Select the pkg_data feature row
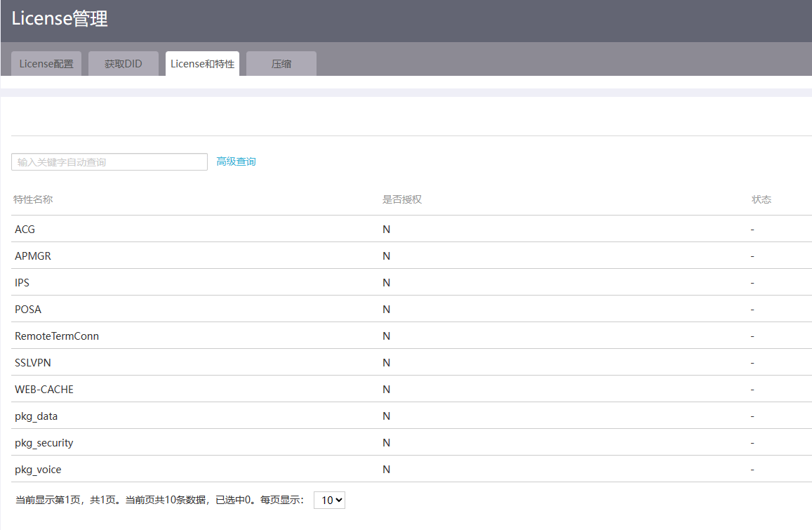This screenshot has height=530, width=812. tap(36, 416)
